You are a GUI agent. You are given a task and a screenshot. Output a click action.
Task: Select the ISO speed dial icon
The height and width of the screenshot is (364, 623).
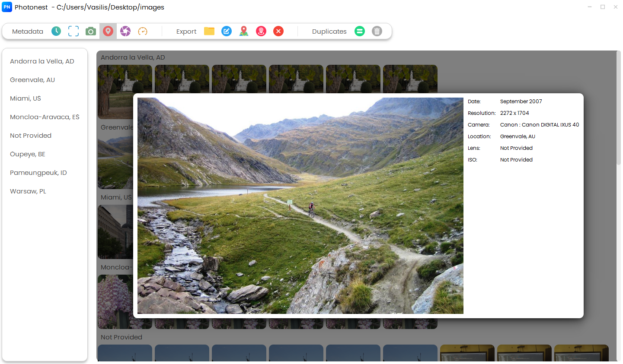142,31
